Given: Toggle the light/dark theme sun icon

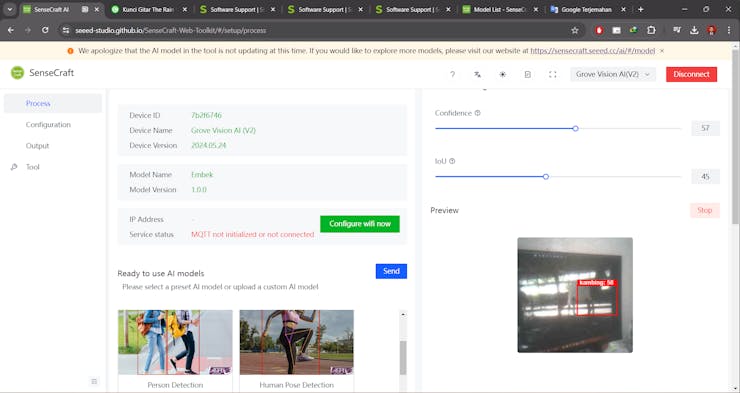Looking at the screenshot, I should coord(503,74).
